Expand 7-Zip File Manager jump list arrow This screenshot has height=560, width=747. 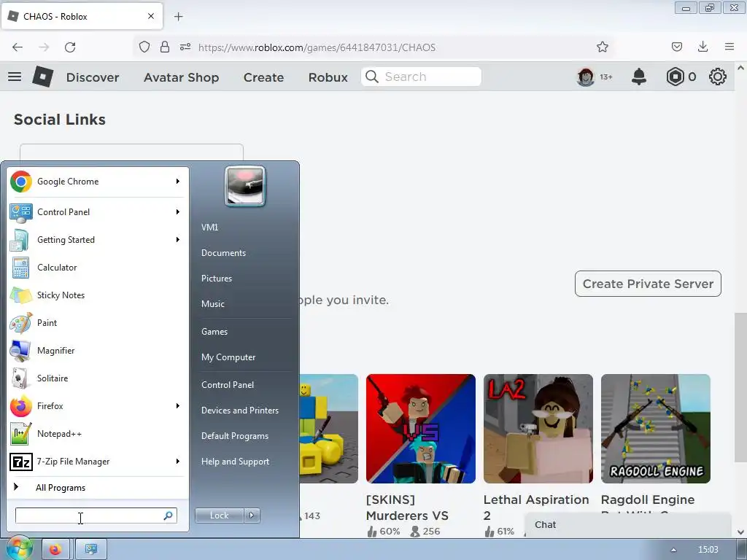178,461
